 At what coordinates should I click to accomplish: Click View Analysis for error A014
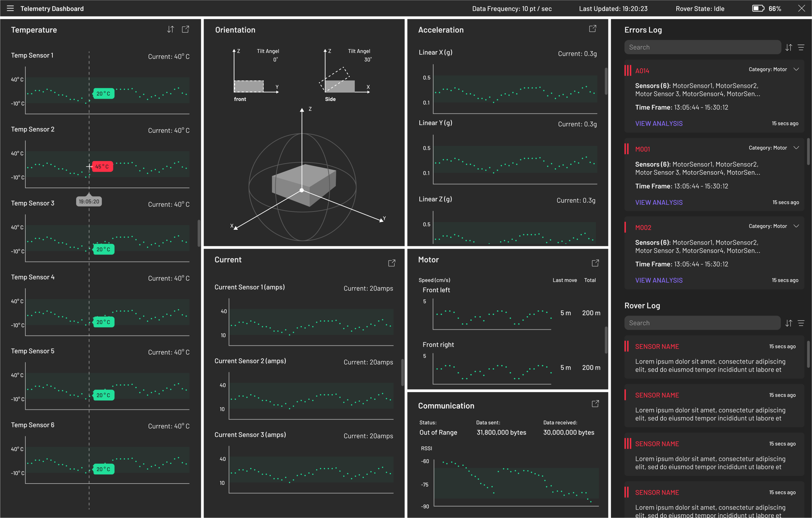click(x=659, y=124)
